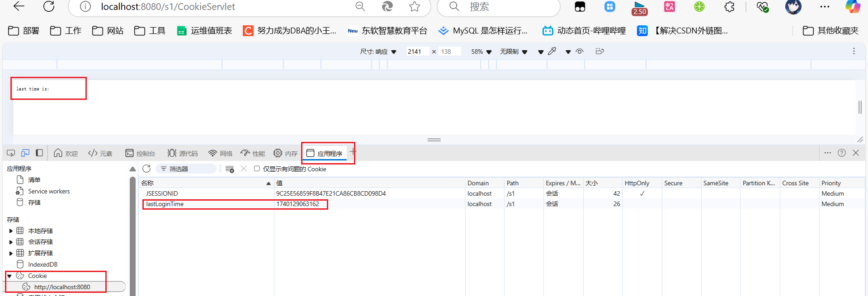Viewport: 868px width, 296px height.
Task: Filter cookies using the filter box
Action: click(x=186, y=169)
